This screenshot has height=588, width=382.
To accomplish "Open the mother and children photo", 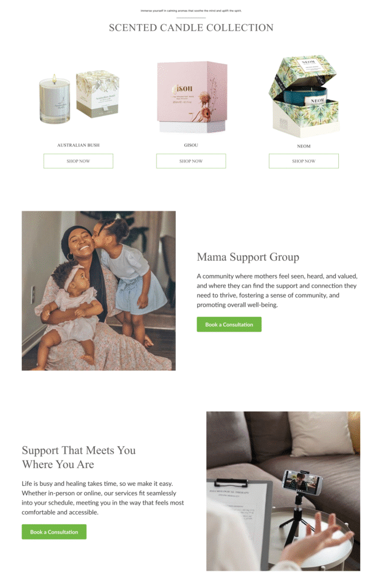I will pyautogui.click(x=99, y=291).
